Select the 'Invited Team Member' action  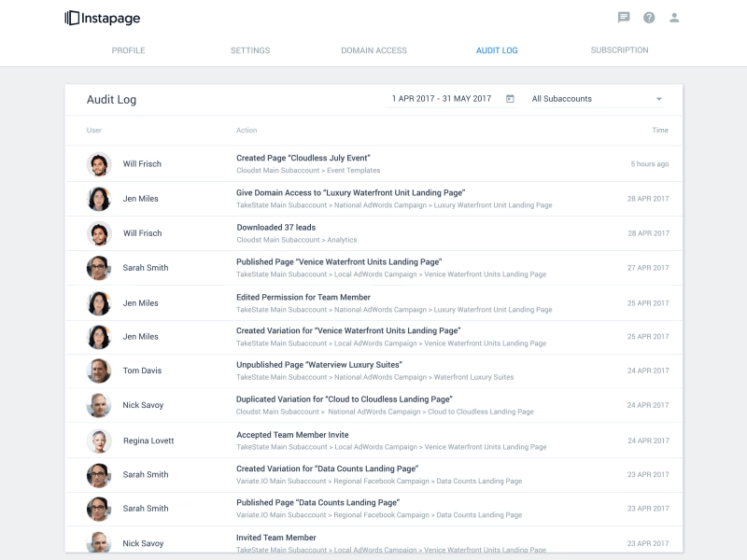(x=275, y=538)
